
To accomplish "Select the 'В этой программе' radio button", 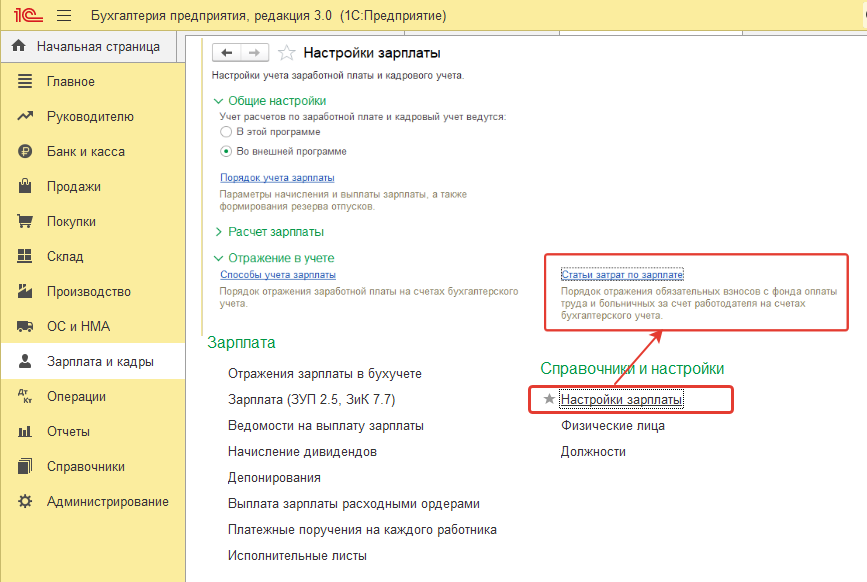I will [x=226, y=132].
